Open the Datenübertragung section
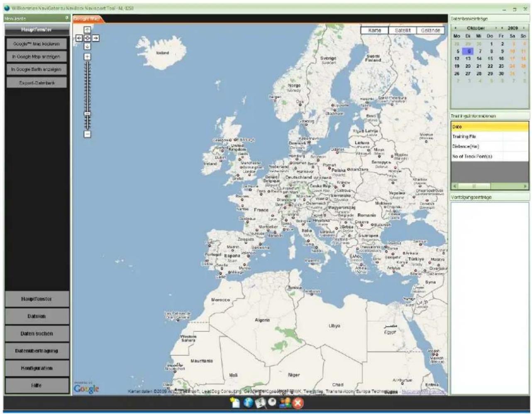This screenshot has height=414, width=532. (x=37, y=351)
